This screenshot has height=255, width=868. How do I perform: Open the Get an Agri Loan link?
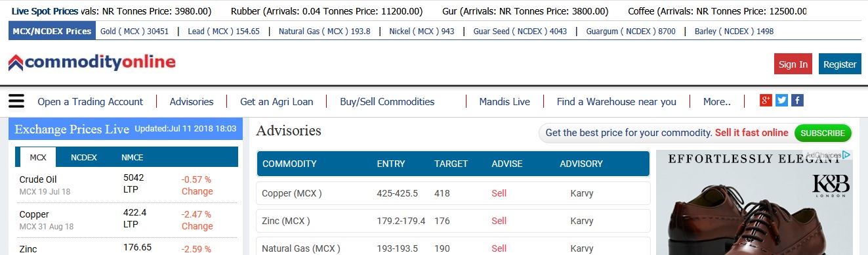(277, 102)
